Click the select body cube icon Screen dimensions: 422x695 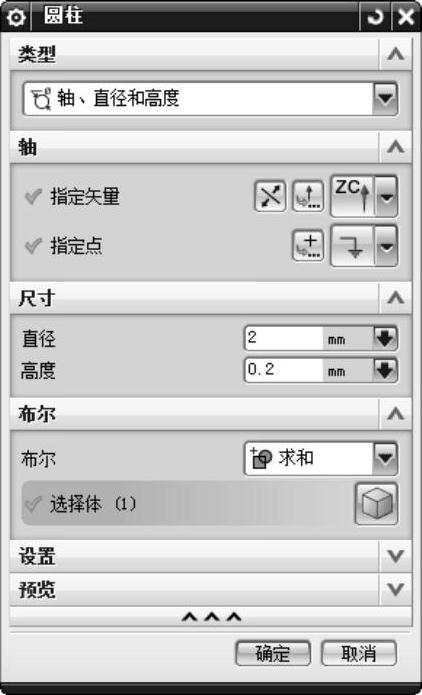(376, 504)
